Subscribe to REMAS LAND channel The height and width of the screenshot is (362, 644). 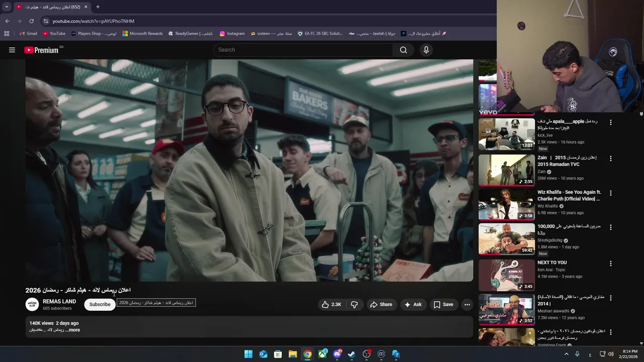click(x=100, y=304)
